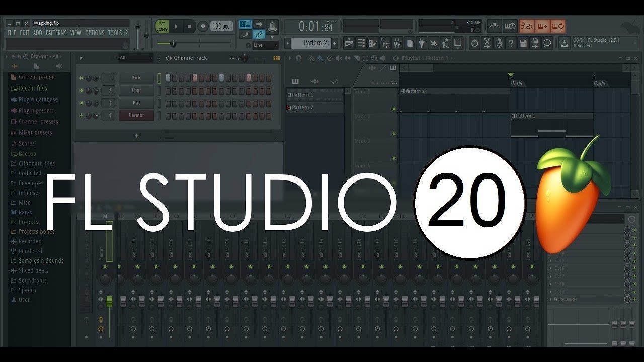
Task: Select Pattern 1 in playlist picker
Action: (x=315, y=95)
